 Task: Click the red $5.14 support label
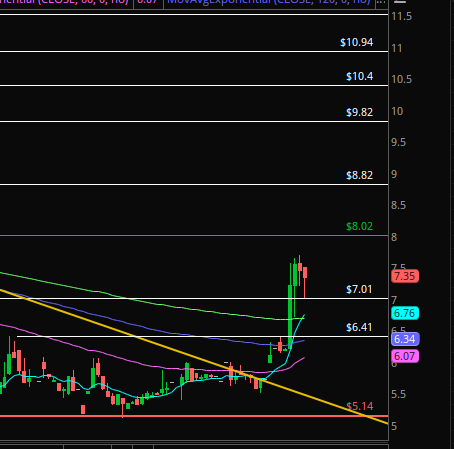pyautogui.click(x=360, y=406)
